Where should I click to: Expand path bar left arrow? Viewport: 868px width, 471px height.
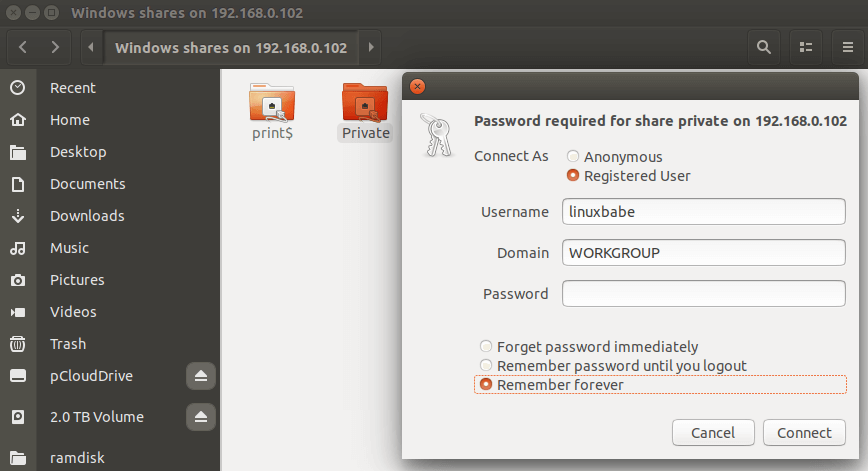[91, 47]
